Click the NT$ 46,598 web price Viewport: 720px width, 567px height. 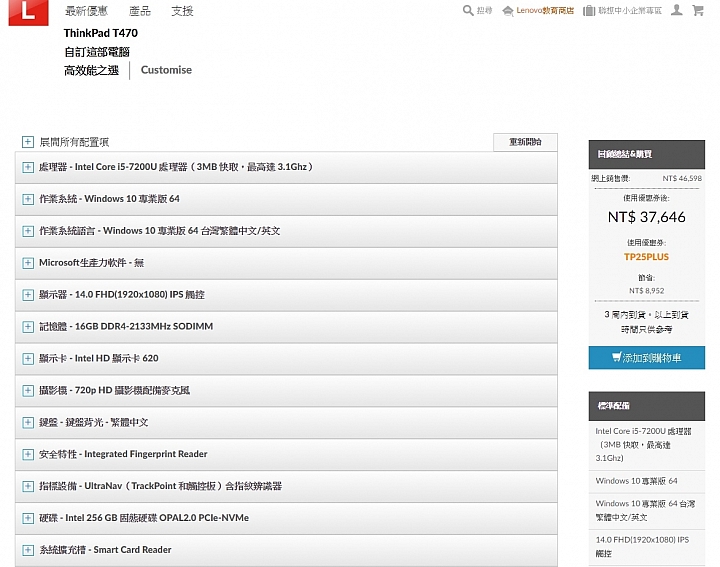pyautogui.click(x=682, y=179)
